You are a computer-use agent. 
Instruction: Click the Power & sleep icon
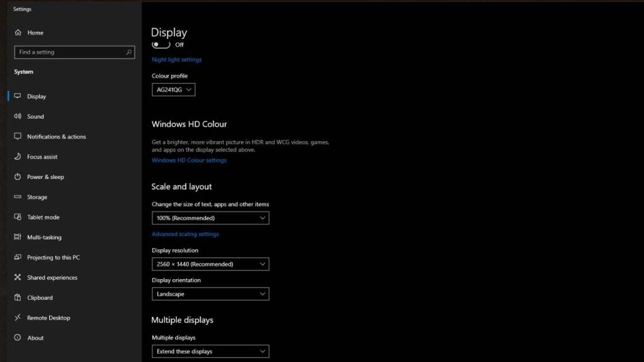[x=18, y=177]
